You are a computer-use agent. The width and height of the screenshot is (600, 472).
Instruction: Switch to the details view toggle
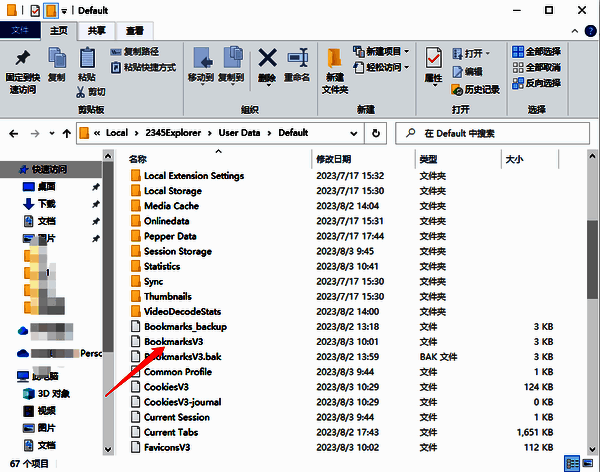tap(572, 463)
